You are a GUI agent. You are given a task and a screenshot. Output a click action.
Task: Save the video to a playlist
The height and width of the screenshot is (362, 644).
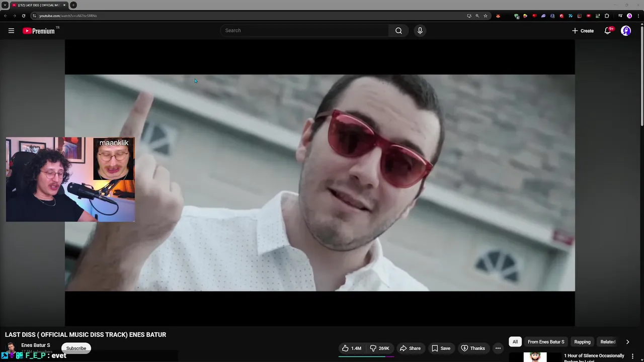point(441,348)
